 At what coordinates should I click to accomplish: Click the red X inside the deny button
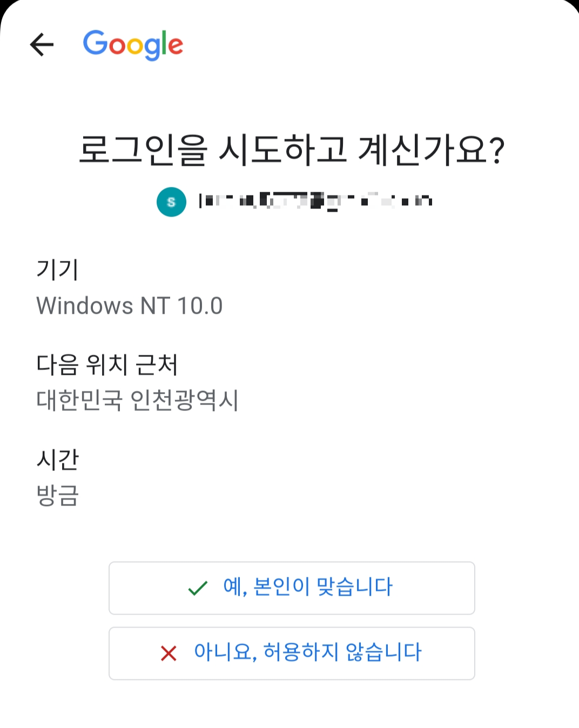click(x=167, y=653)
